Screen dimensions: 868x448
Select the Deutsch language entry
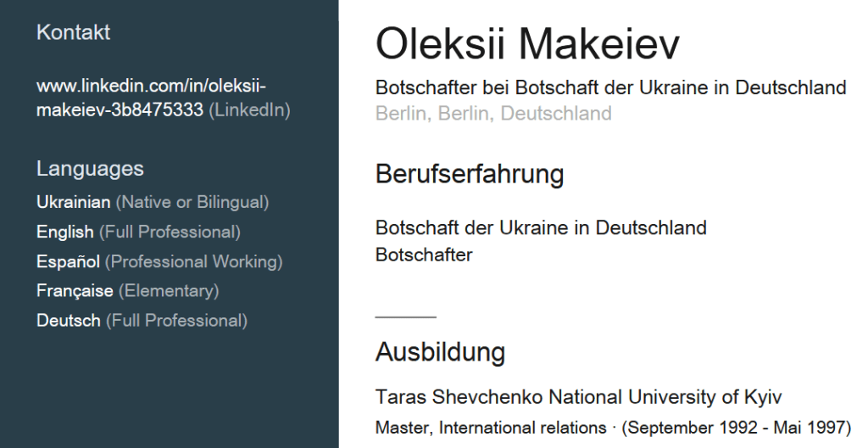[68, 321]
